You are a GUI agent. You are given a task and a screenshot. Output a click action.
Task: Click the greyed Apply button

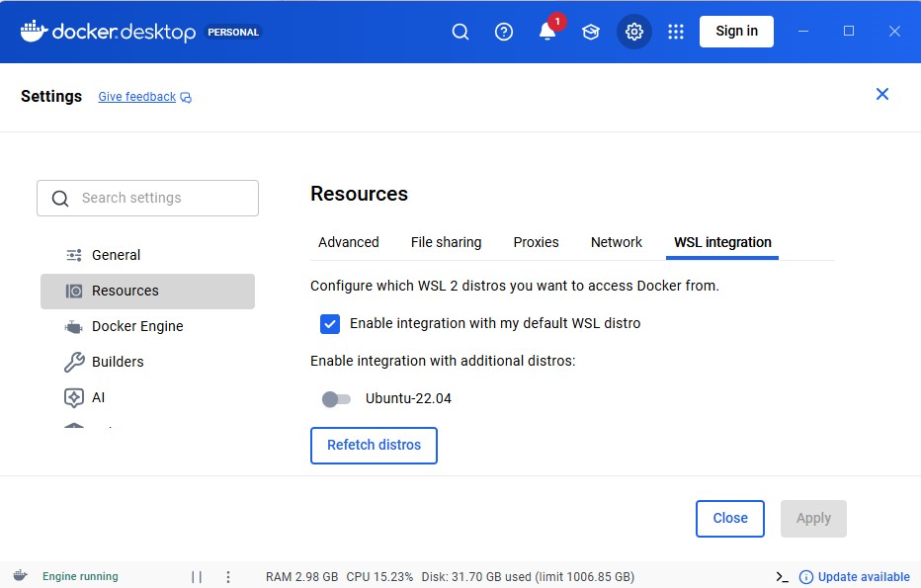click(x=813, y=518)
